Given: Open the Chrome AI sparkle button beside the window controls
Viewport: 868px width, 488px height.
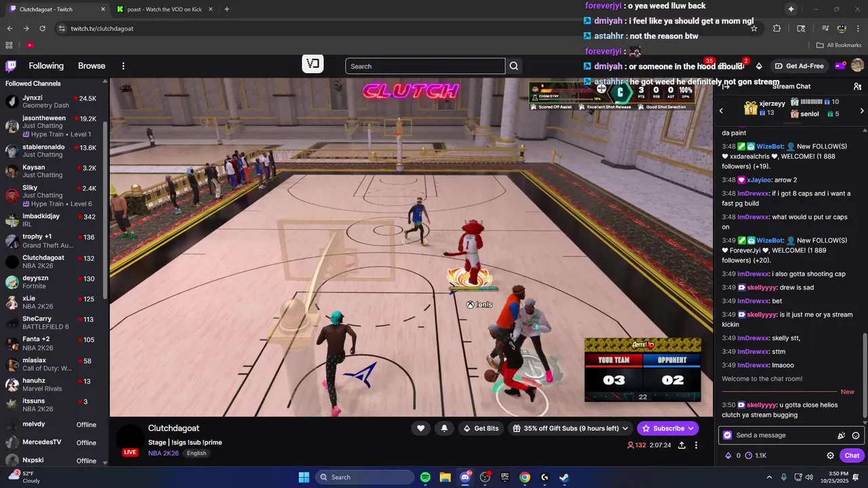Looking at the screenshot, I should (x=791, y=9).
